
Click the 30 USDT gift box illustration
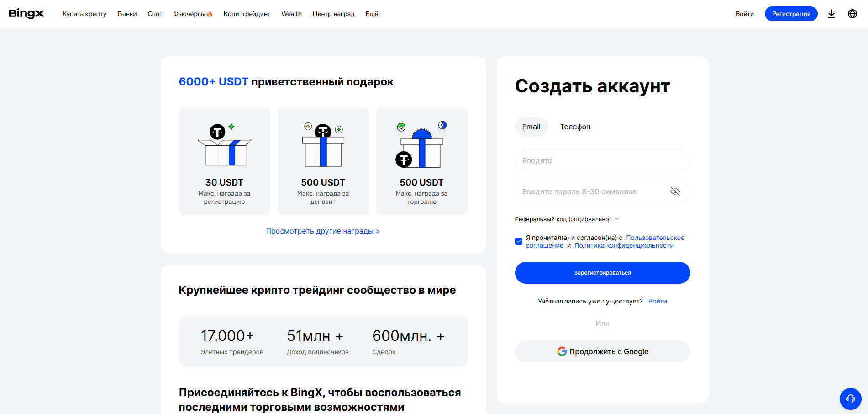pyautogui.click(x=225, y=145)
